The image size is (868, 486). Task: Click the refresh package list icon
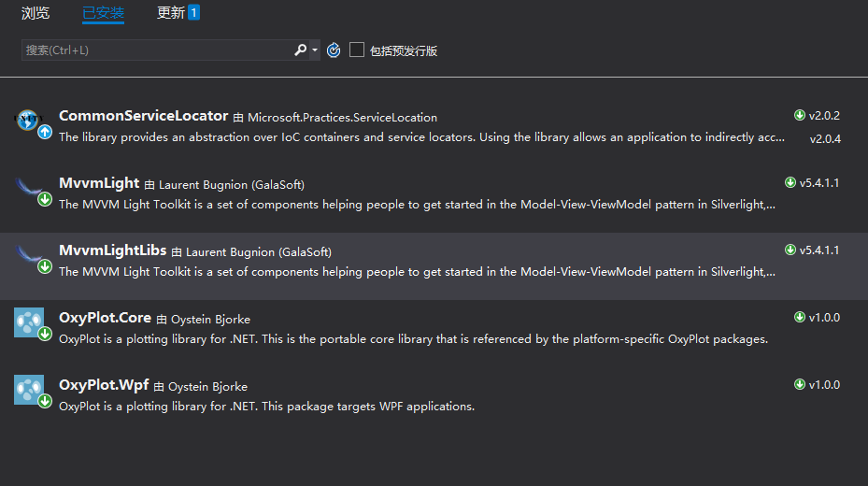click(334, 50)
